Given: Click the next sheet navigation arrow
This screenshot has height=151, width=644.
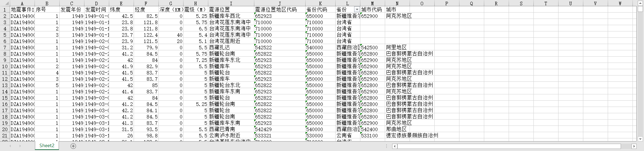Looking at the screenshot, I should tap(20, 146).
